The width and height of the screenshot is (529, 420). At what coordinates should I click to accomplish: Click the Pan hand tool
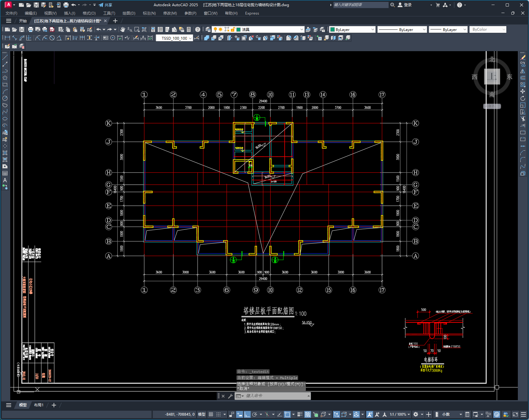123,29
